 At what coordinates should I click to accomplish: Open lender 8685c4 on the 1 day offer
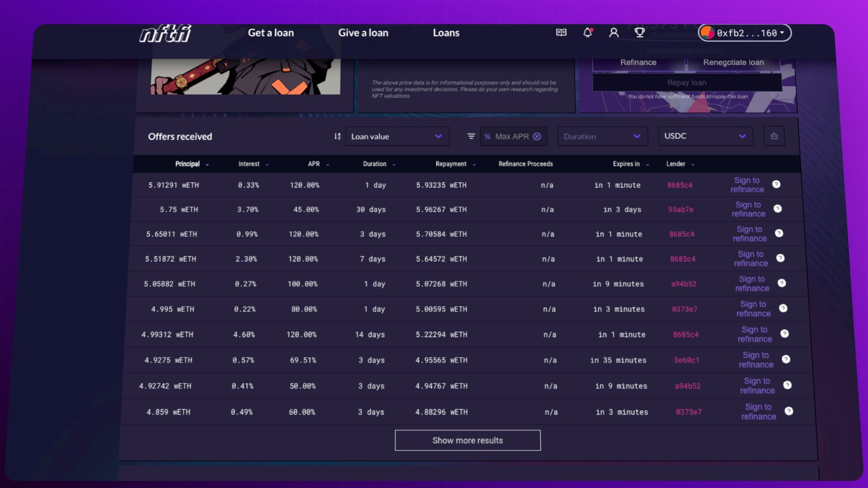coord(680,185)
